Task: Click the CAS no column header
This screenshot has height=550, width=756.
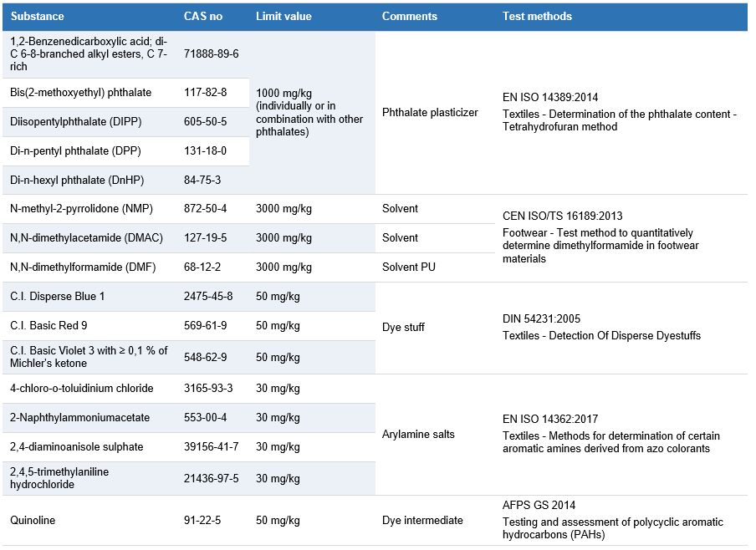Action: [x=202, y=17]
